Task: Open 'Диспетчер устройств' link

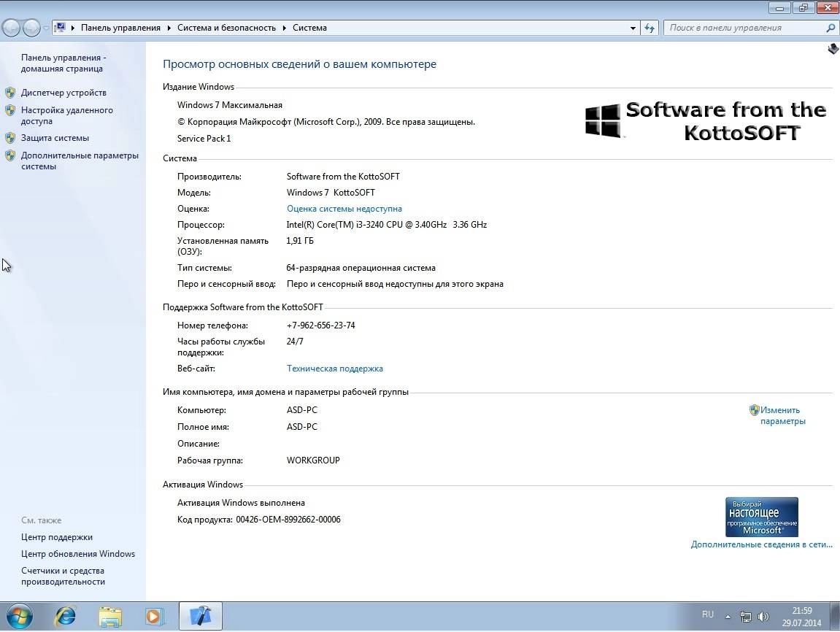Action: (63, 93)
